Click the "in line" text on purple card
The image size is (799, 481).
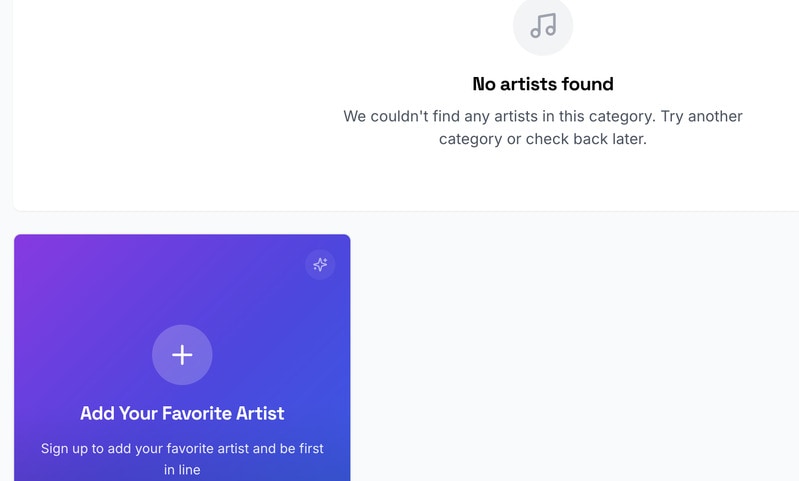(x=182, y=470)
